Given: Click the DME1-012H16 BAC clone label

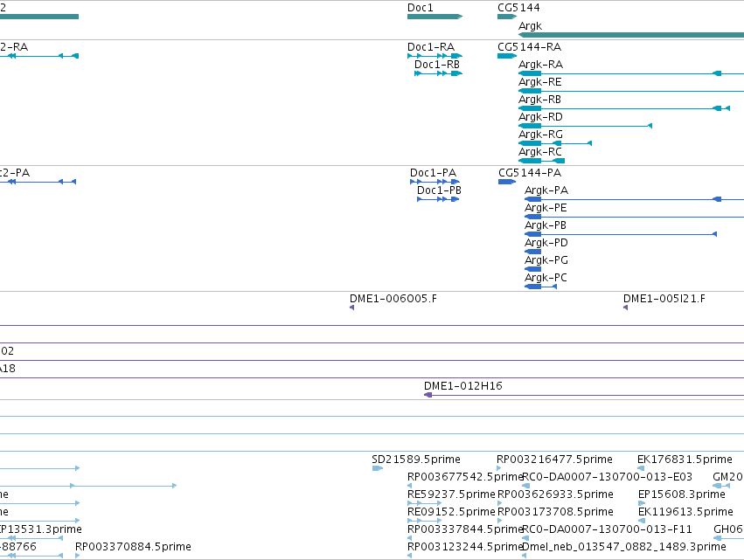Looking at the screenshot, I should pos(462,386).
